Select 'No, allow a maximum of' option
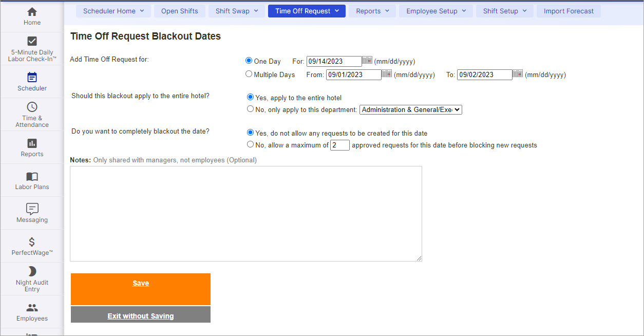This screenshot has width=644, height=336. [x=250, y=144]
